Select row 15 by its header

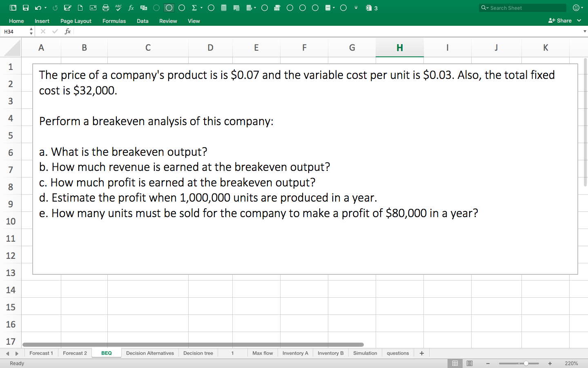[x=11, y=307]
